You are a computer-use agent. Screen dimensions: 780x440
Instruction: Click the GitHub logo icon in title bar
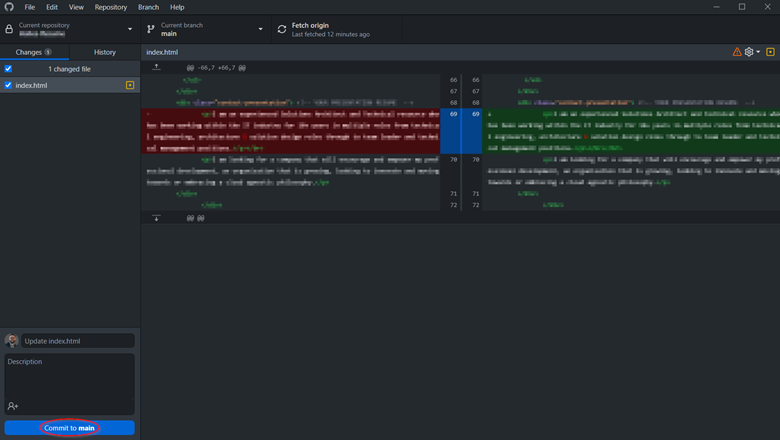(x=9, y=7)
